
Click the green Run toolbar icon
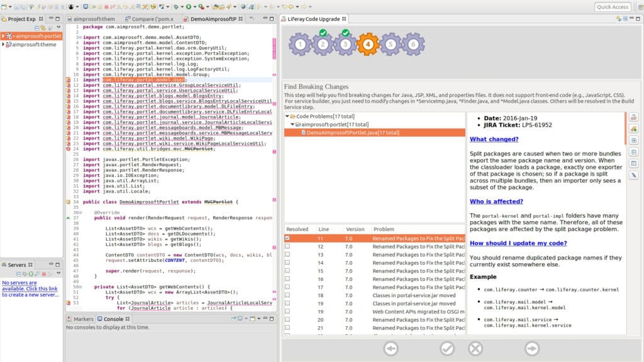[189, 6]
